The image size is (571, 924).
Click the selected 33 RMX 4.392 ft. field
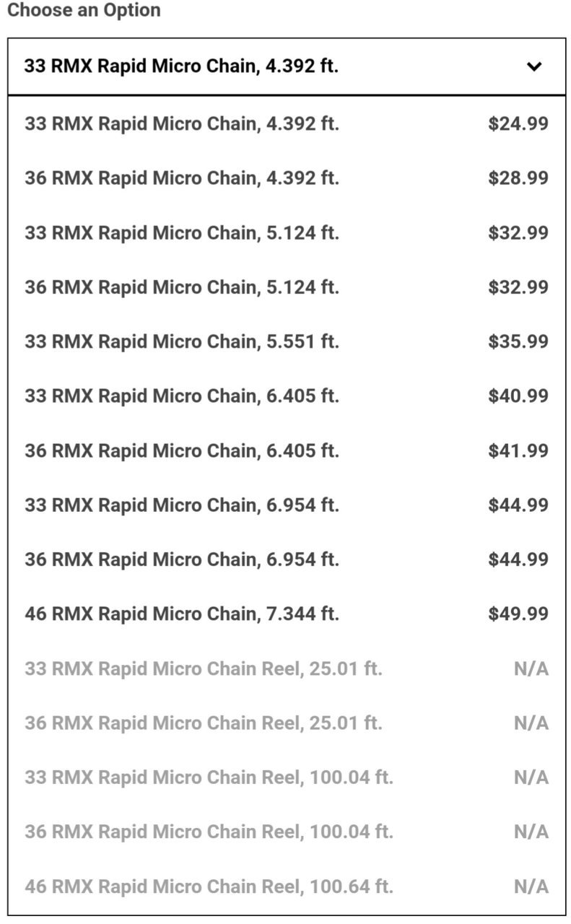click(x=287, y=66)
